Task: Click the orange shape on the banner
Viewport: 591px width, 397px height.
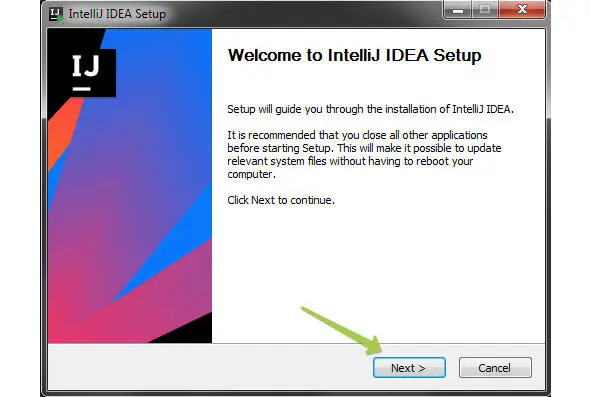Action: pos(62,130)
